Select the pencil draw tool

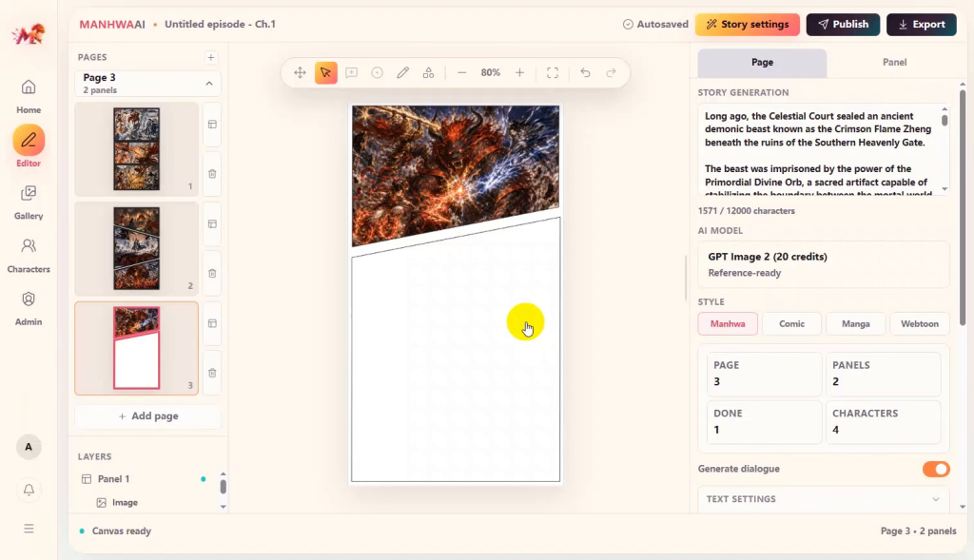pyautogui.click(x=402, y=72)
